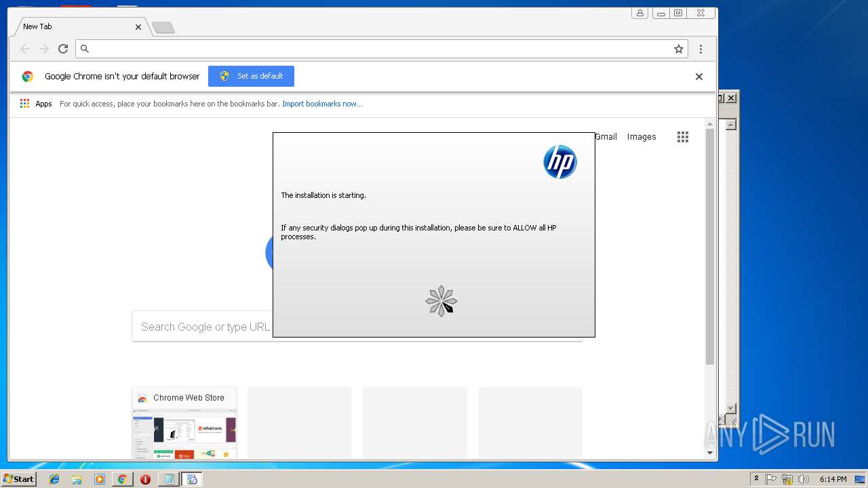The width and height of the screenshot is (868, 488).
Task: Open the Google apps grid
Action: pyautogui.click(x=683, y=137)
